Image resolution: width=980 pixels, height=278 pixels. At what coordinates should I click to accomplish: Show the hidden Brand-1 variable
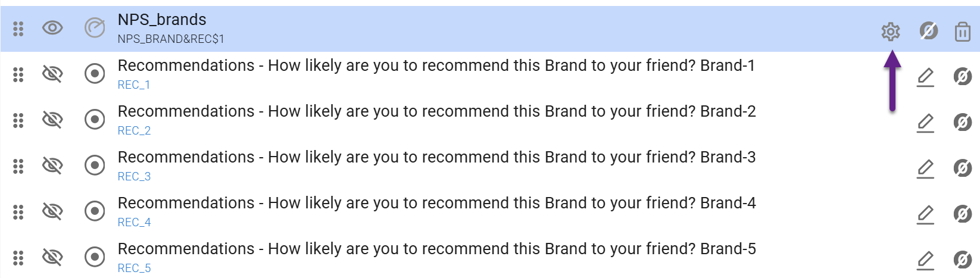tap(52, 74)
